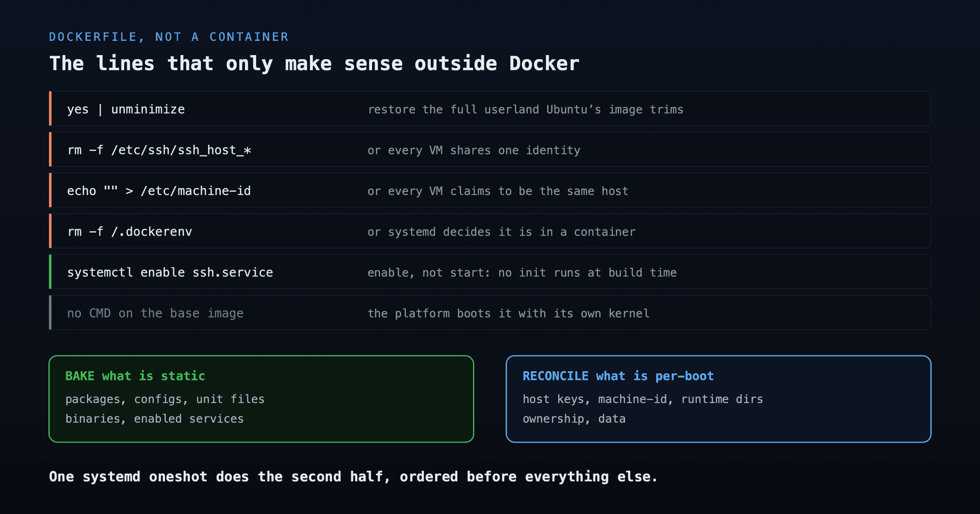Screen dimensions: 980x514
Task: Select 'systemctl enable ssh.service' command
Action: coord(170,272)
